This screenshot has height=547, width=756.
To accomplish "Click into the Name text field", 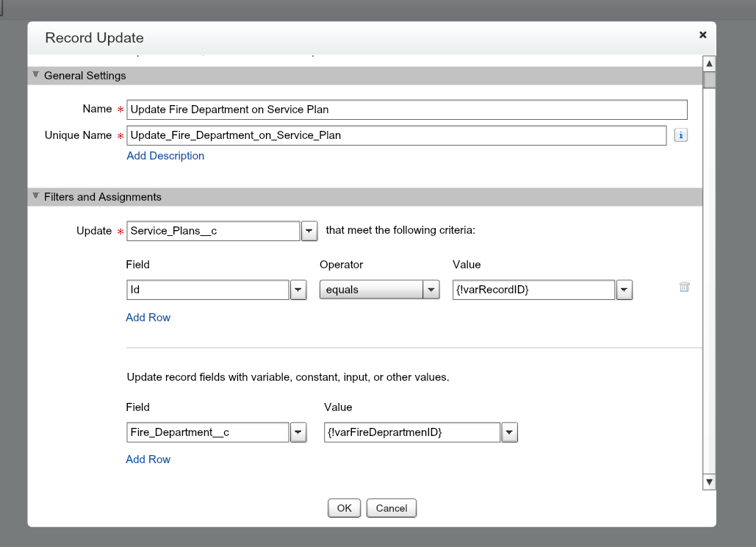I will point(406,110).
